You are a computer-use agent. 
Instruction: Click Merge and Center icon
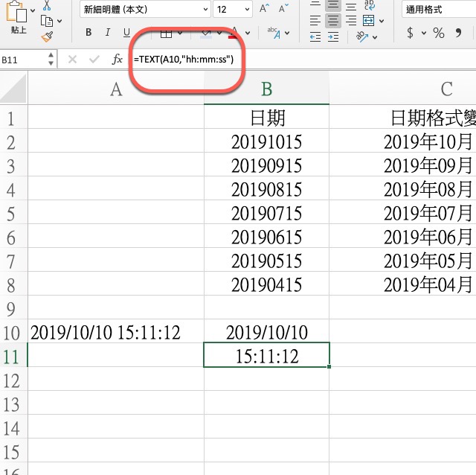coord(369,21)
